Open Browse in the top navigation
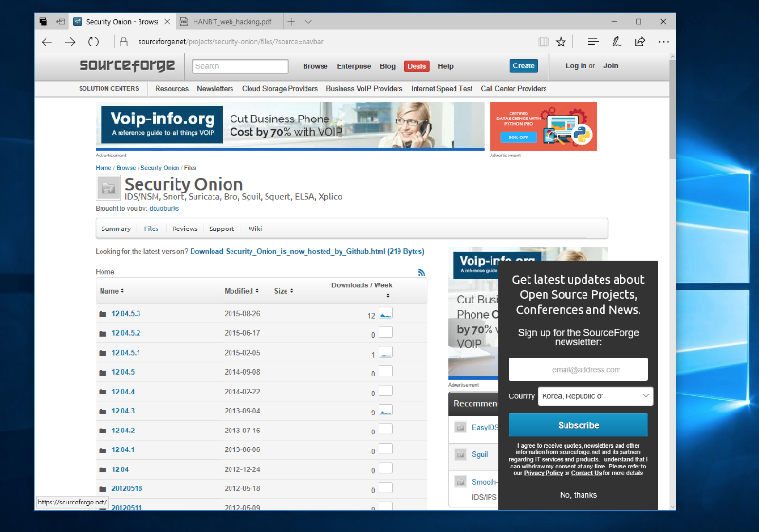Viewport: 759px width, 532px height. click(x=315, y=66)
